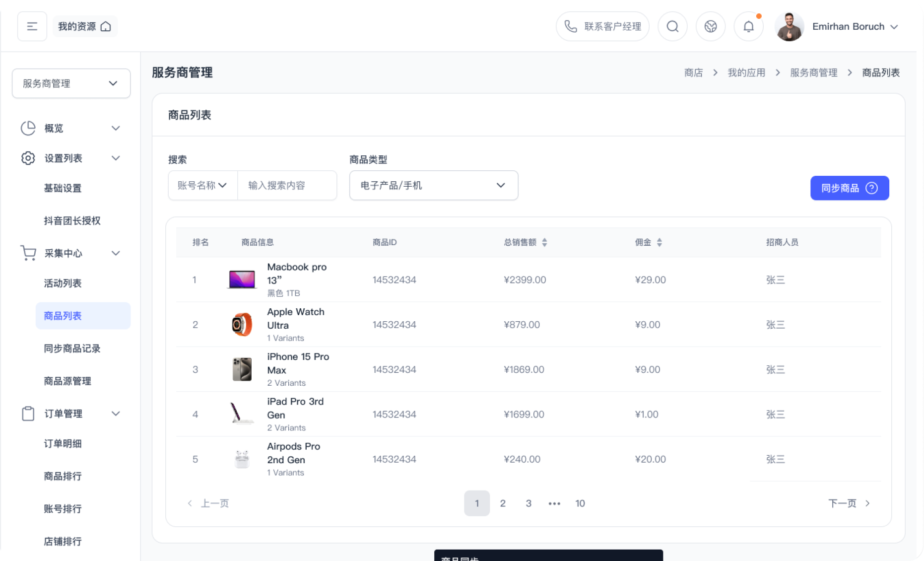Click the phone icon for 联系客户经理
The image size is (924, 561).
tap(571, 26)
